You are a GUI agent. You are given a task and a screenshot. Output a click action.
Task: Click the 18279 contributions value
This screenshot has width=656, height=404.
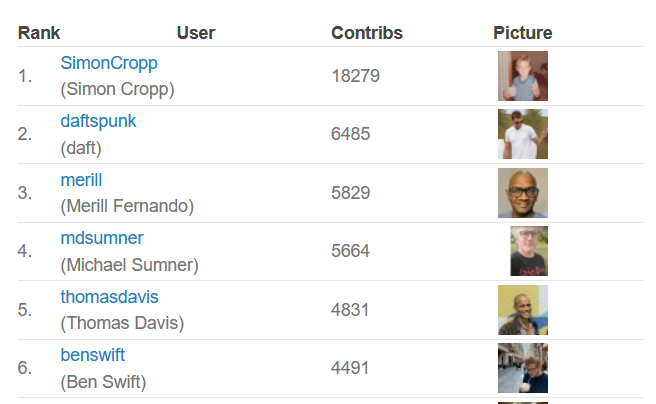point(355,76)
